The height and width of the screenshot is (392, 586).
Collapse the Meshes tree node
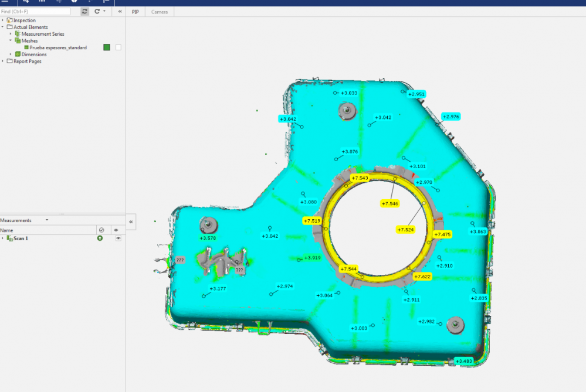[x=11, y=41]
